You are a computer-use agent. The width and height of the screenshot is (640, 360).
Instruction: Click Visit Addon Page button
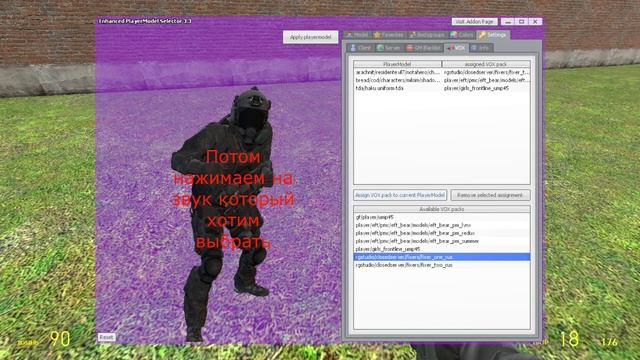(x=475, y=21)
